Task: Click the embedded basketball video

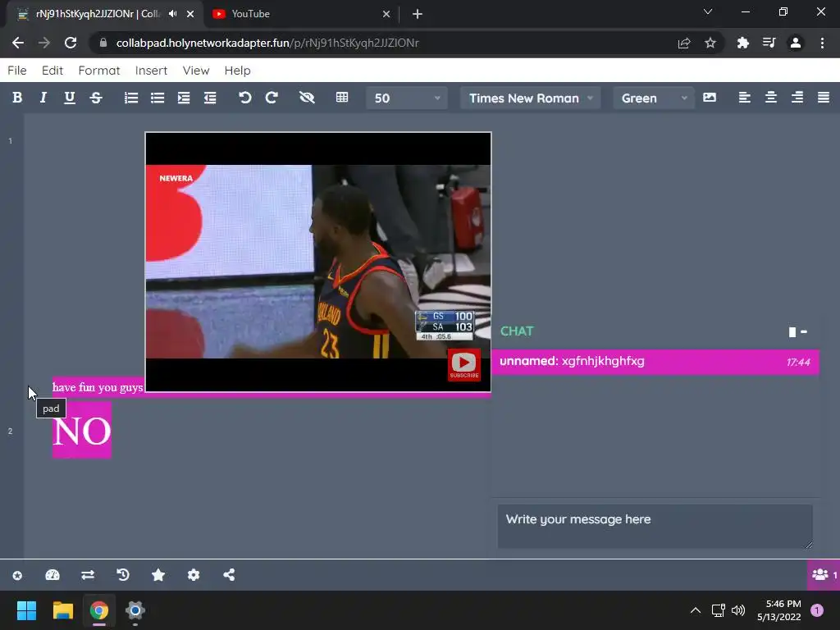Action: (x=318, y=262)
